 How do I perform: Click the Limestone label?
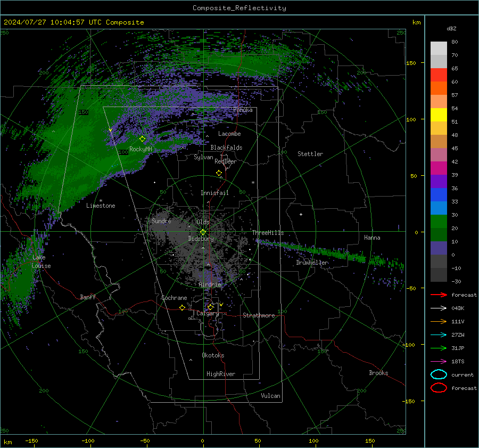click(101, 206)
